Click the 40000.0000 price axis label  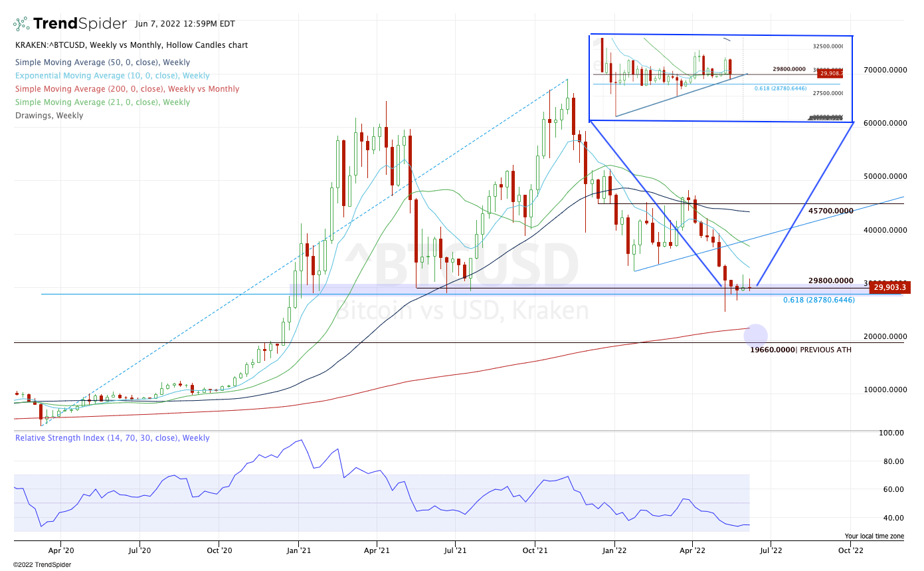[884, 230]
